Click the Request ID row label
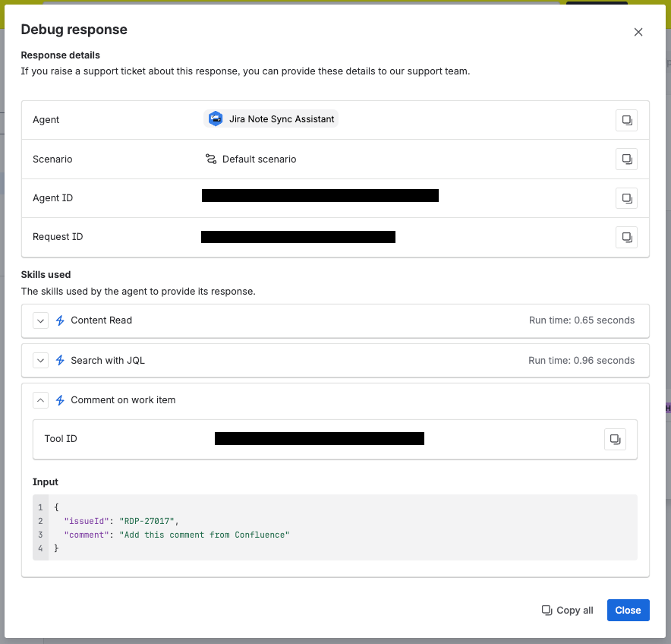Viewport: 671px width, 644px height. click(58, 237)
